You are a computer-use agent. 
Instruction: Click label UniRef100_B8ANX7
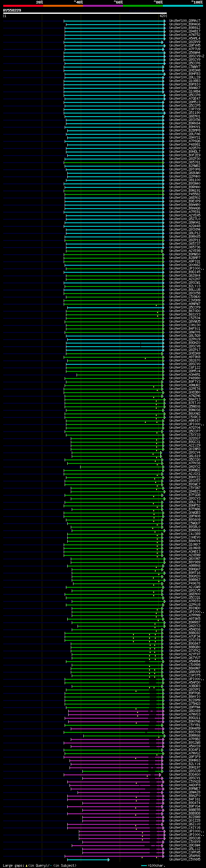185,88
